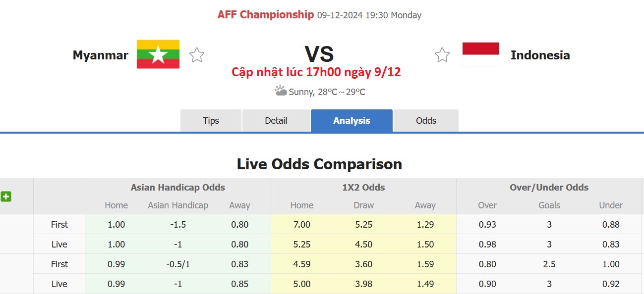644x294 pixels.
Task: Click the green plus icon beside odds table
Action: point(6,196)
